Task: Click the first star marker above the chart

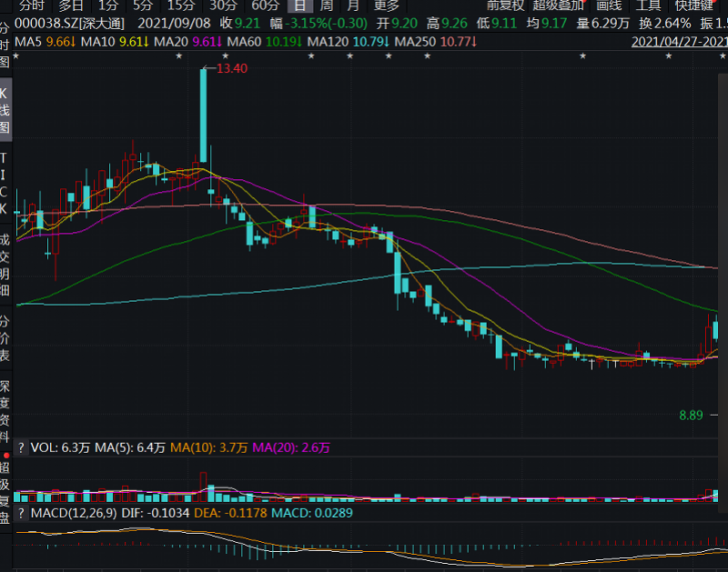Action: click(15, 56)
